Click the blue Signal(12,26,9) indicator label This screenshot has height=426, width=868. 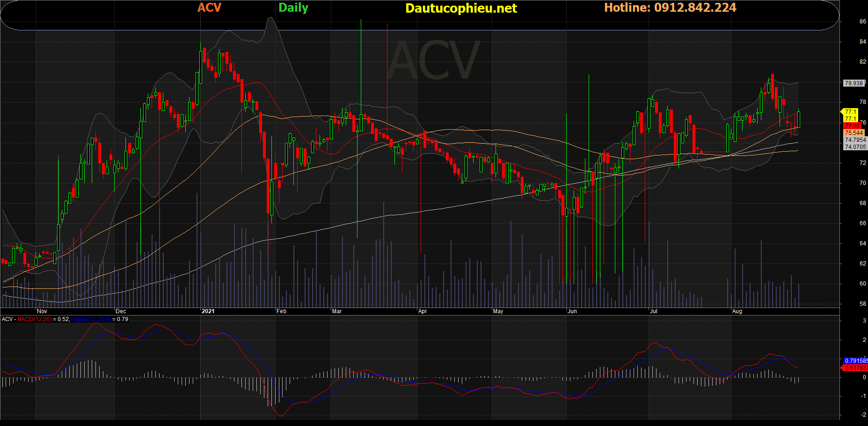(91, 319)
